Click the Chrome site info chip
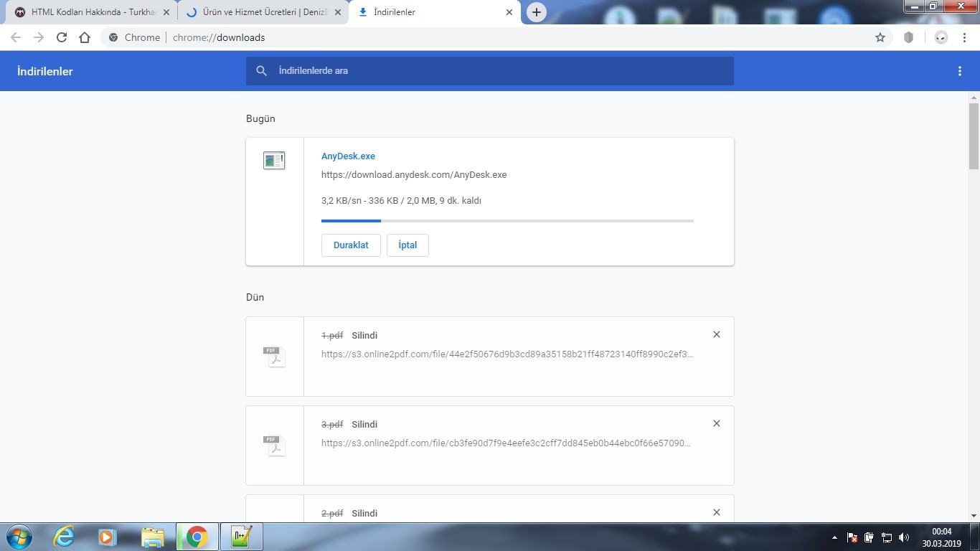Viewport: 980px width, 551px height. click(134, 37)
